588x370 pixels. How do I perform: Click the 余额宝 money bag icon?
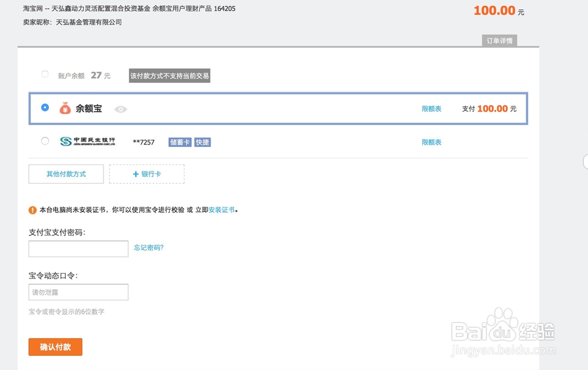pos(65,108)
